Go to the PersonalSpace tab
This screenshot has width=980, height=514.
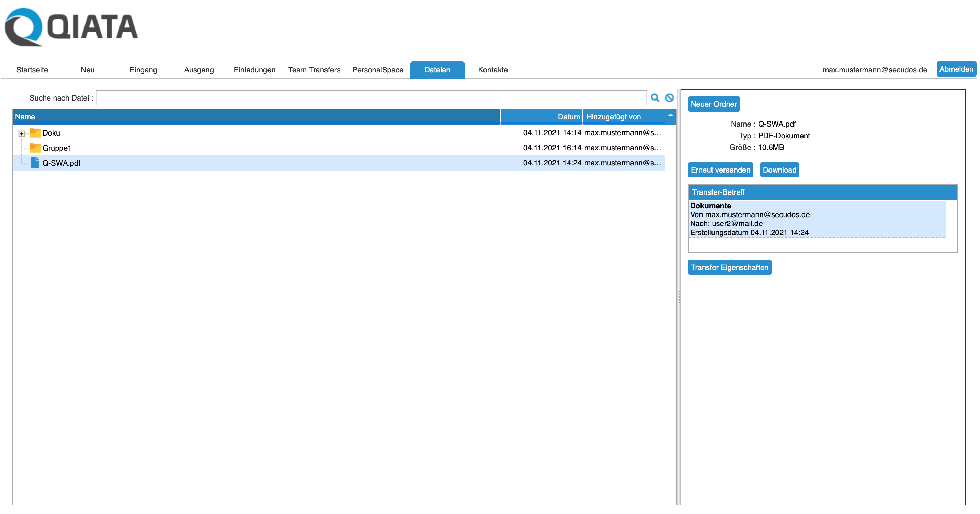377,70
